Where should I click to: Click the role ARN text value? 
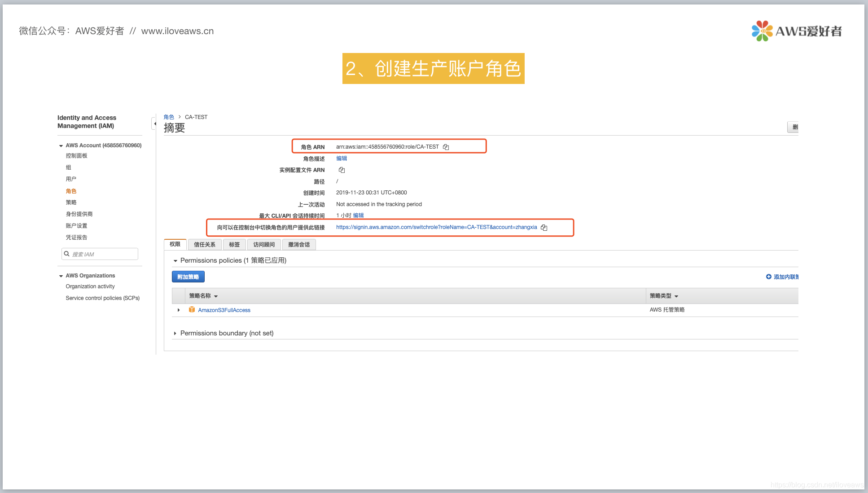(x=387, y=147)
